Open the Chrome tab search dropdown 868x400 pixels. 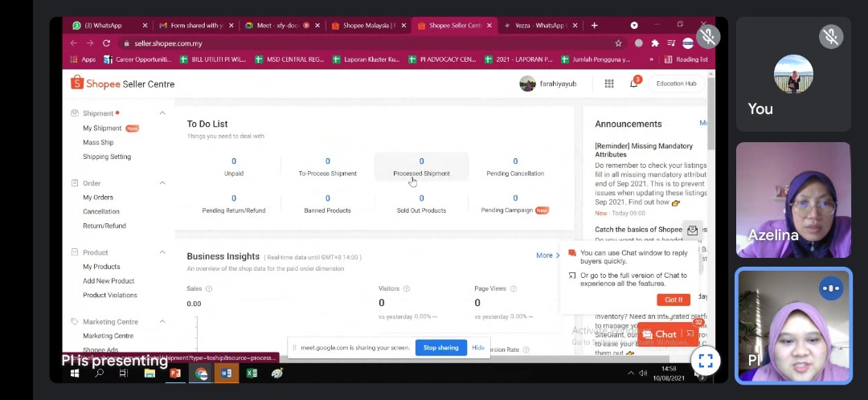point(634,26)
